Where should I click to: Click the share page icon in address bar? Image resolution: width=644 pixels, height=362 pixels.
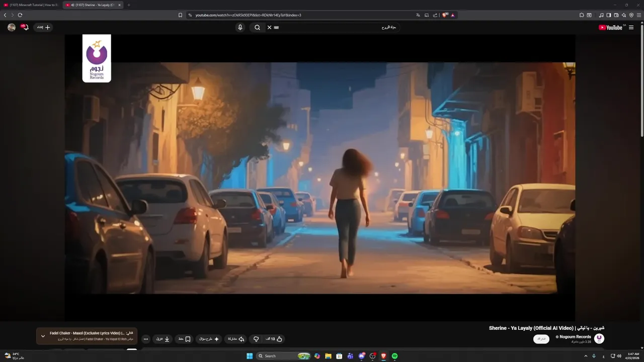click(435, 15)
